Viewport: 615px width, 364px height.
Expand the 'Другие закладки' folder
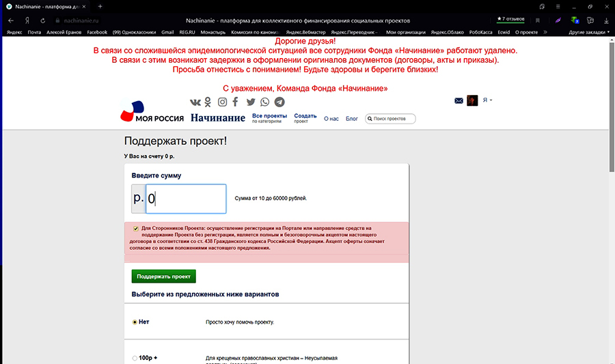589,32
